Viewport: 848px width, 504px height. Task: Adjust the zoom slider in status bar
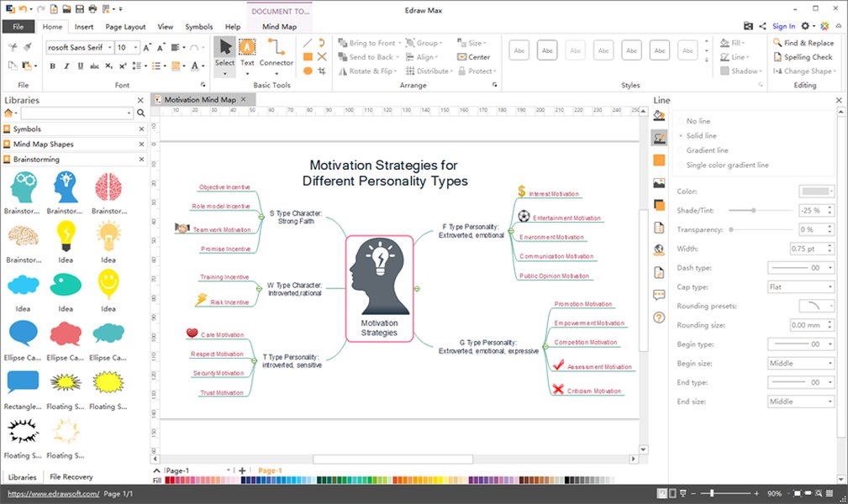pos(712,493)
